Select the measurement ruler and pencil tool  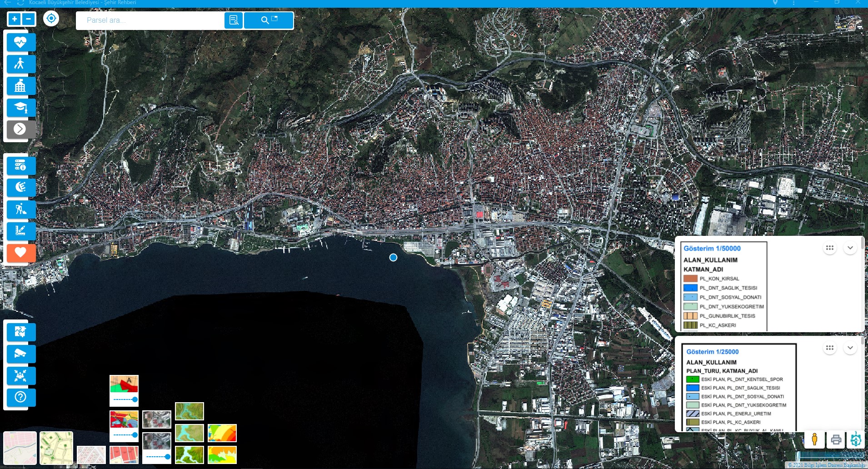coord(20,231)
